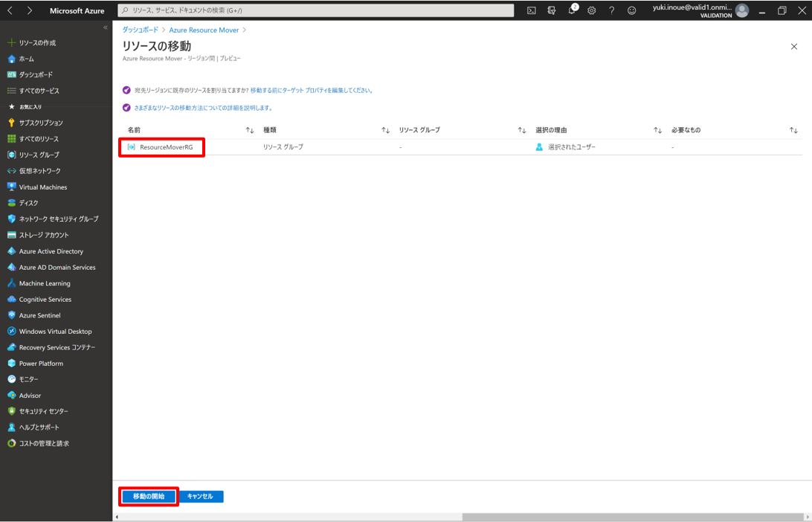Send feedback via the smiley icon

pyautogui.click(x=632, y=10)
